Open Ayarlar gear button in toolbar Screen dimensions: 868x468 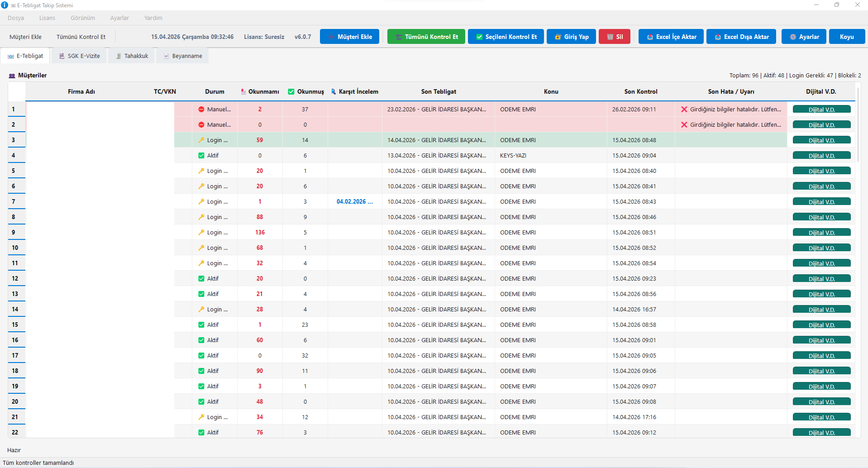click(803, 37)
